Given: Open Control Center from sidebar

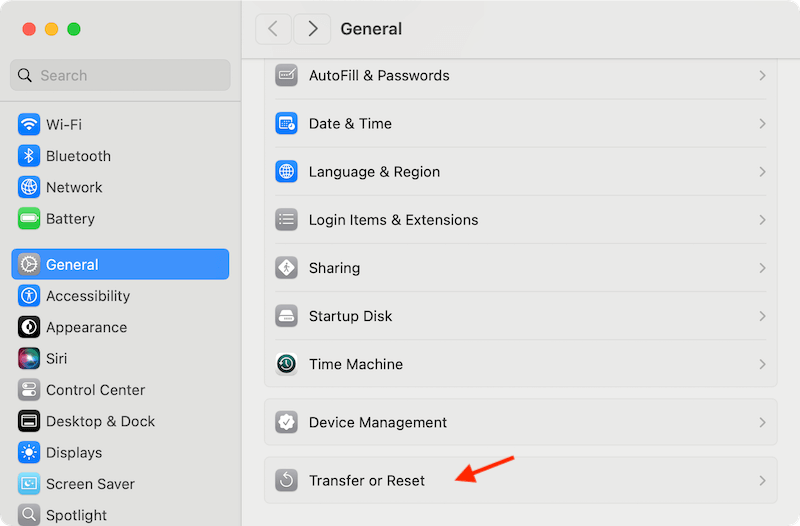Looking at the screenshot, I should [95, 390].
